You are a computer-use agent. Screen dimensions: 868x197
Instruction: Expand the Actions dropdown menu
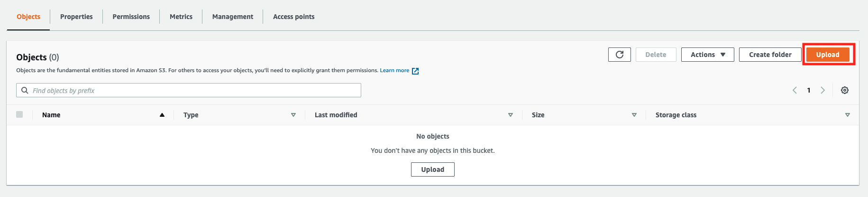pos(707,55)
